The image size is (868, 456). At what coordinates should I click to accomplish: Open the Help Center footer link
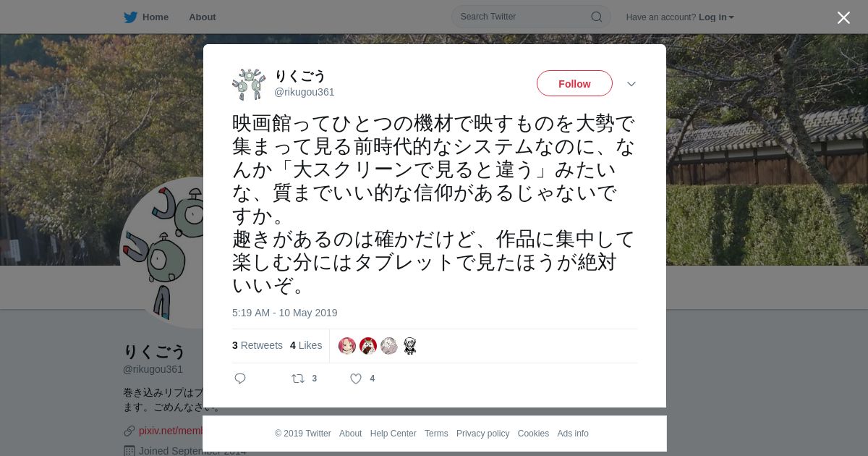pos(393,434)
